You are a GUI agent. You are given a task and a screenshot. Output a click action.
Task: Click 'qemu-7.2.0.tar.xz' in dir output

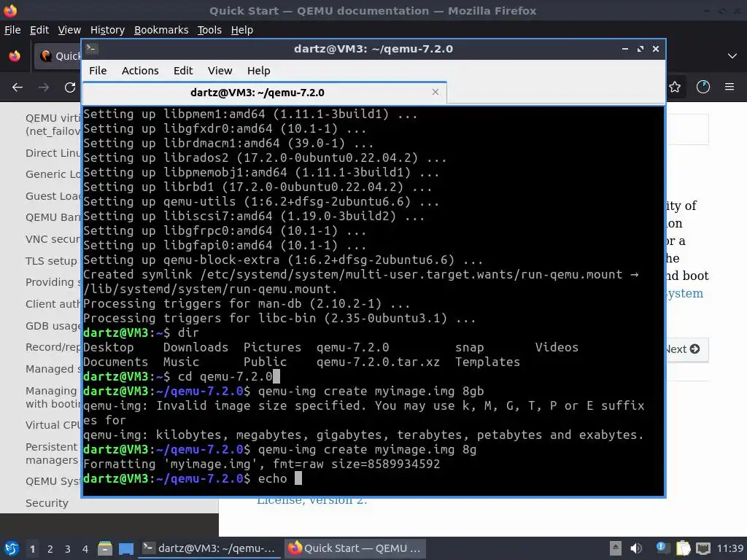coord(378,362)
